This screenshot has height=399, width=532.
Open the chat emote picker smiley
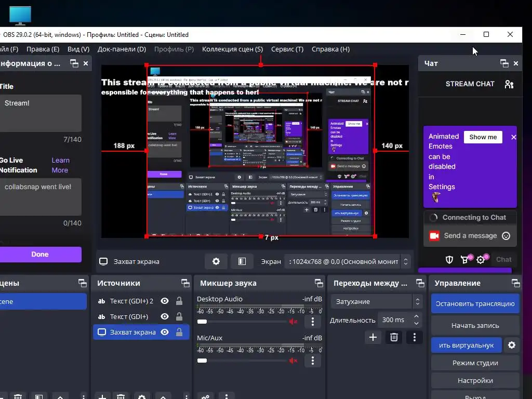point(506,236)
